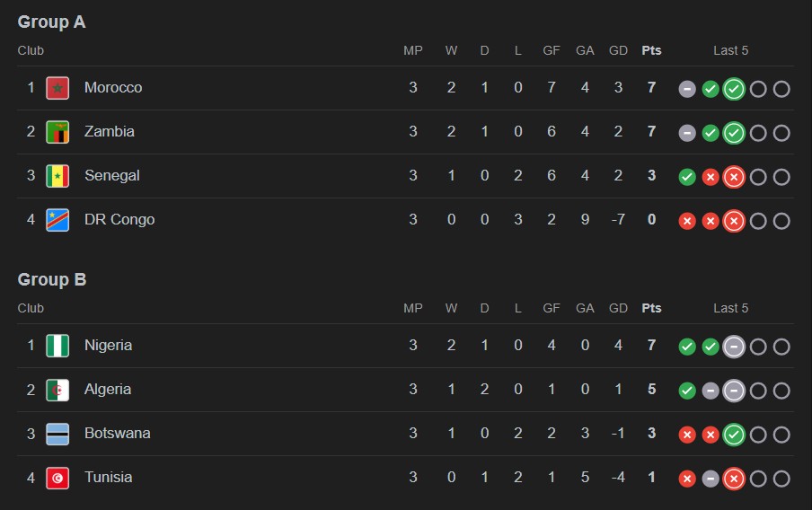Select the Botswana team name
This screenshot has height=510, width=812.
click(x=117, y=434)
